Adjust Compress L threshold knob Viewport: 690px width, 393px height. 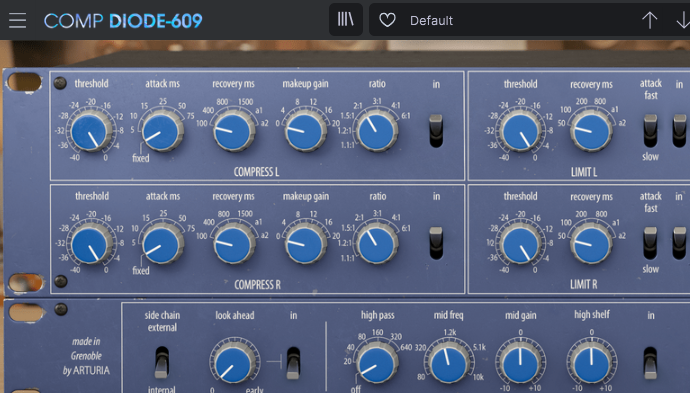tap(90, 131)
